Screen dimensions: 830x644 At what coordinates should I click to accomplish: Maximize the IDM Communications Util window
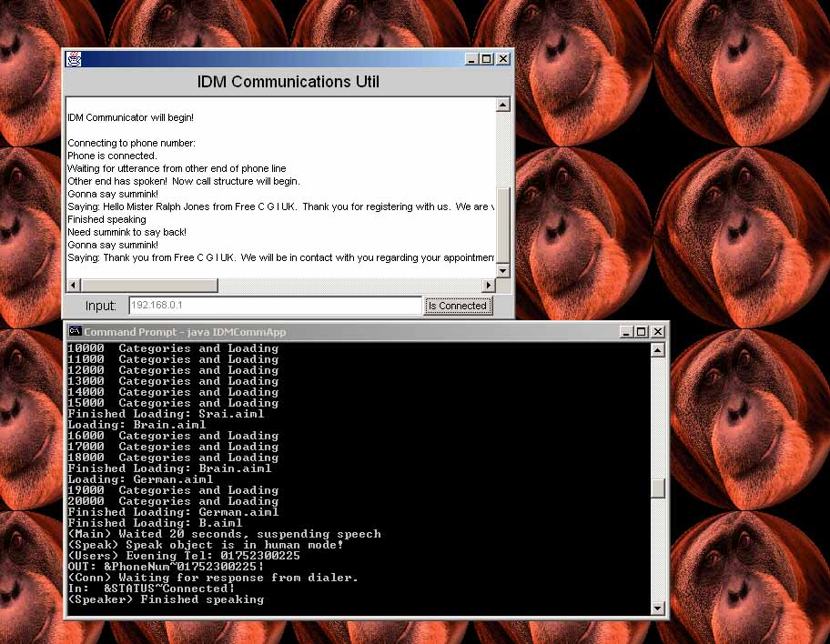pyautogui.click(x=487, y=59)
